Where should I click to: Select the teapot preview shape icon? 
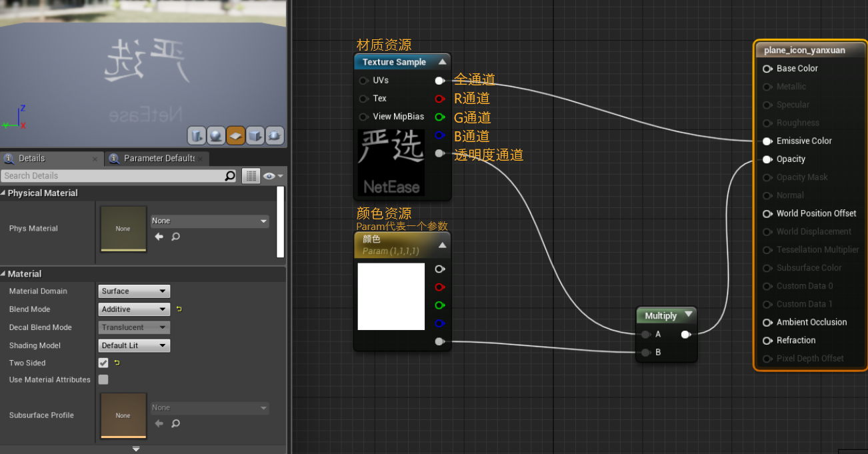274,135
